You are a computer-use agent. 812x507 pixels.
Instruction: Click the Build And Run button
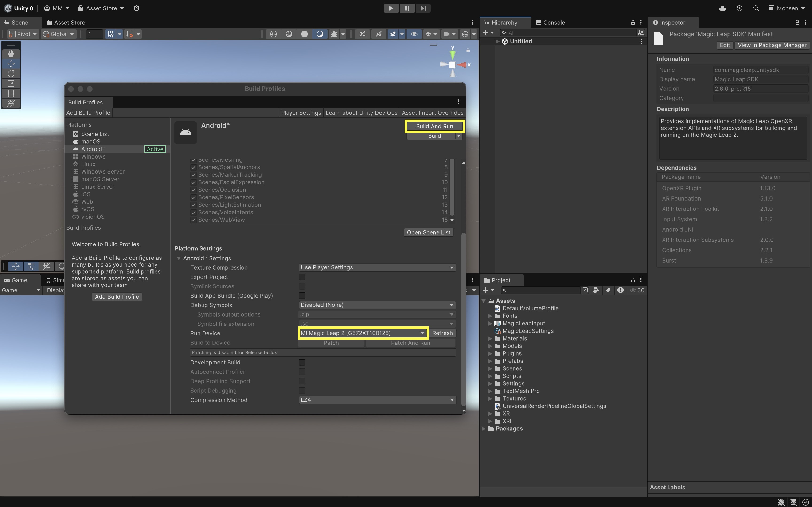tap(434, 126)
